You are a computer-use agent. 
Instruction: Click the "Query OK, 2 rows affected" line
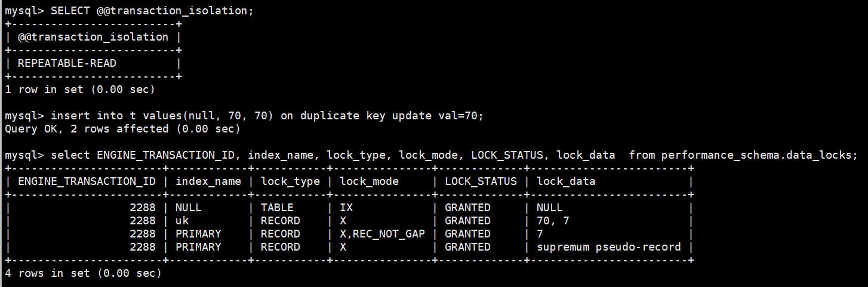122,129
